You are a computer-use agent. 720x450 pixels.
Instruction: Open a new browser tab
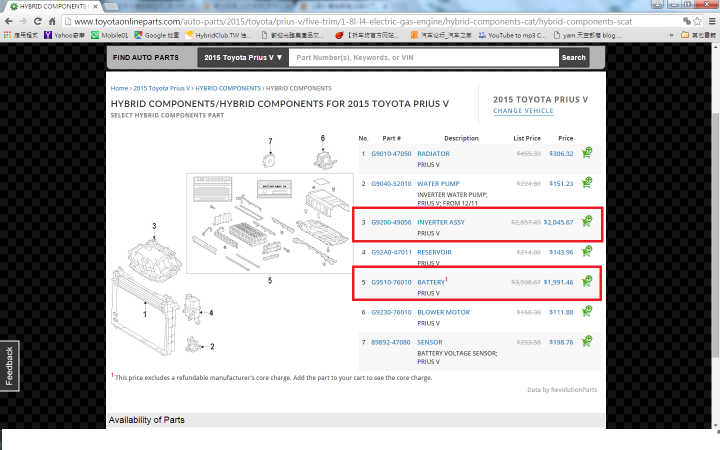[x=112, y=6]
